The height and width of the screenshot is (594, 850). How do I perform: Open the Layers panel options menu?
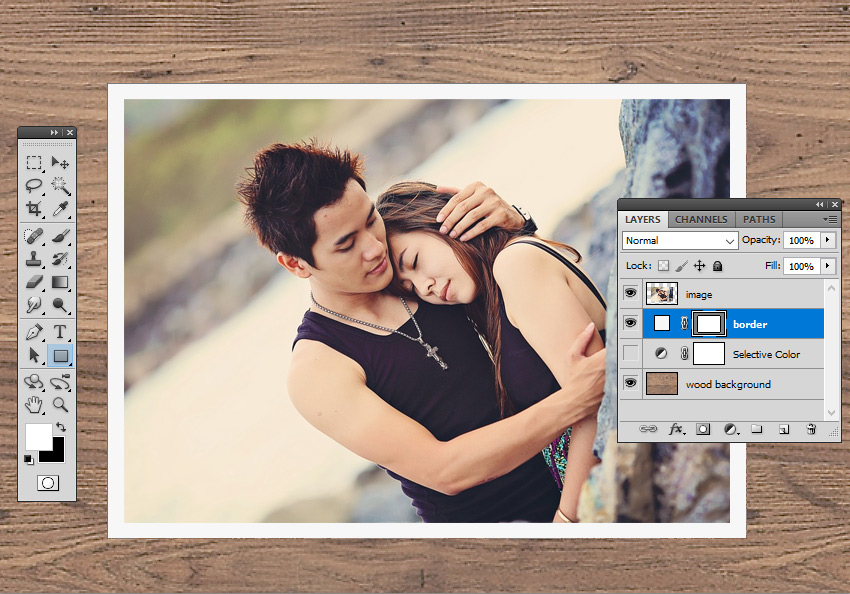pos(829,219)
